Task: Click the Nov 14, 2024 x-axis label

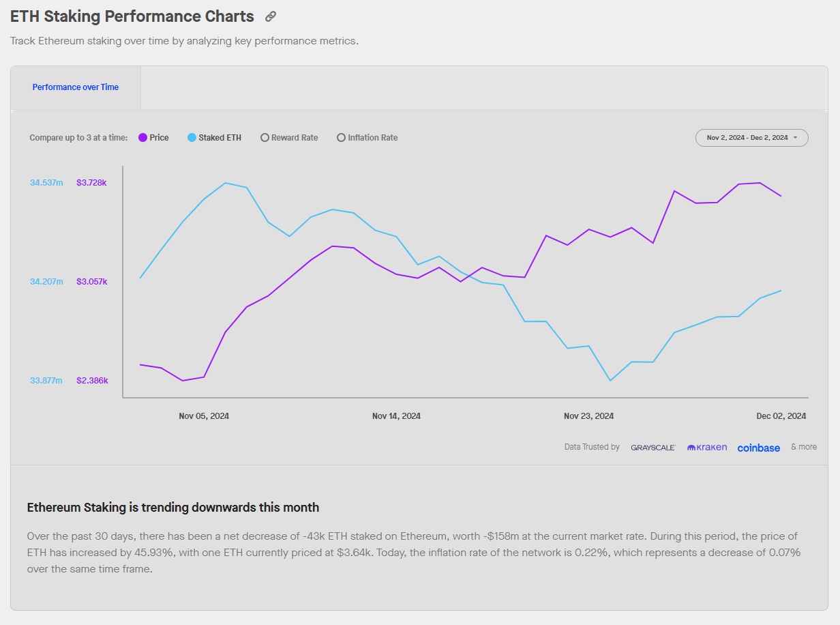Action: (x=396, y=416)
